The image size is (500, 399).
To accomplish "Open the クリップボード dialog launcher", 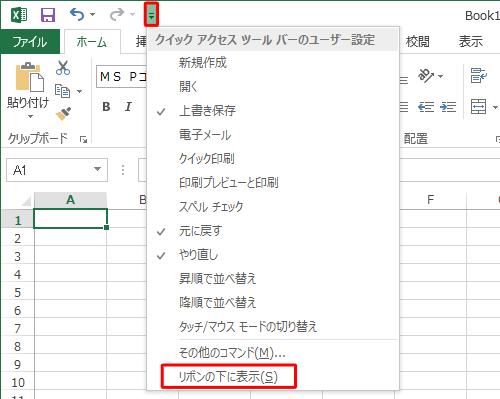I will (x=83, y=139).
